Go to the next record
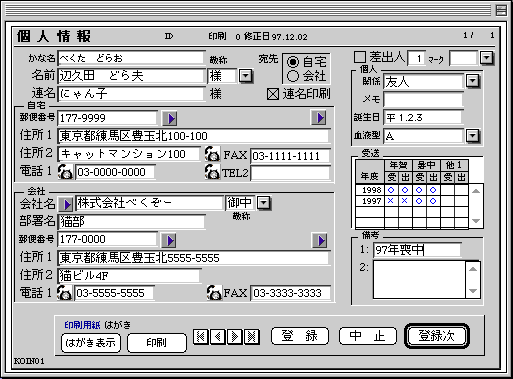 point(235,337)
